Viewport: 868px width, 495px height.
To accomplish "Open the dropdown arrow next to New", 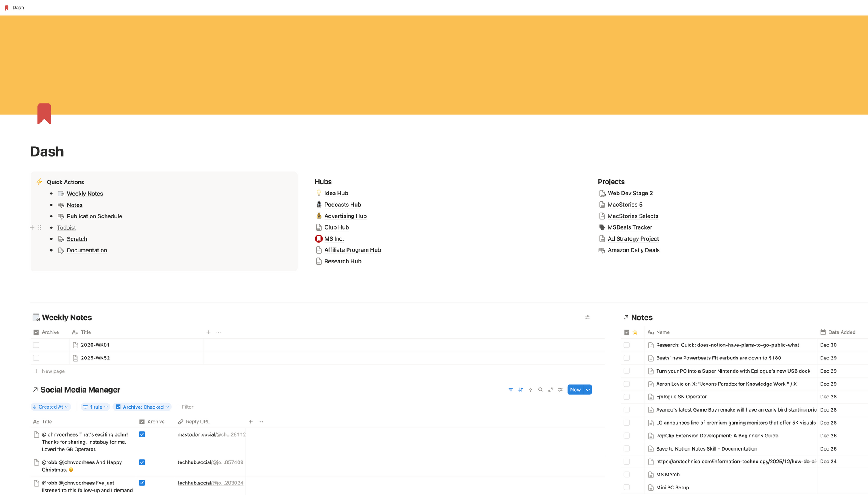I will (588, 390).
